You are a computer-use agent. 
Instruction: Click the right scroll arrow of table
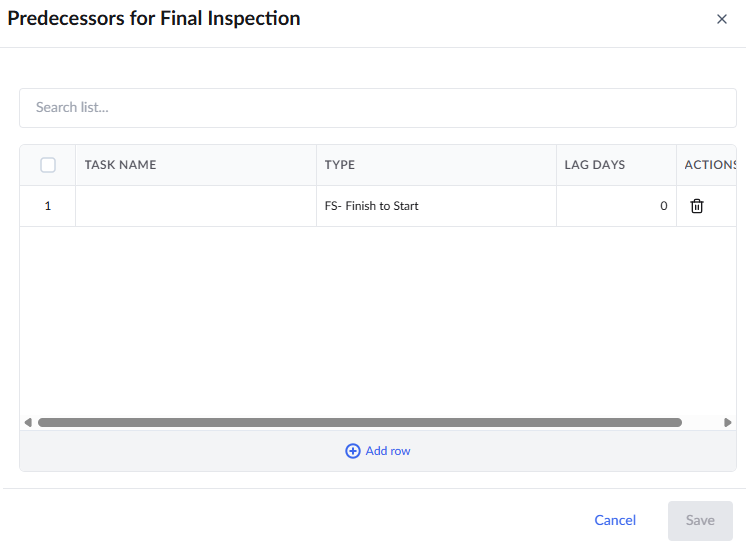727,423
